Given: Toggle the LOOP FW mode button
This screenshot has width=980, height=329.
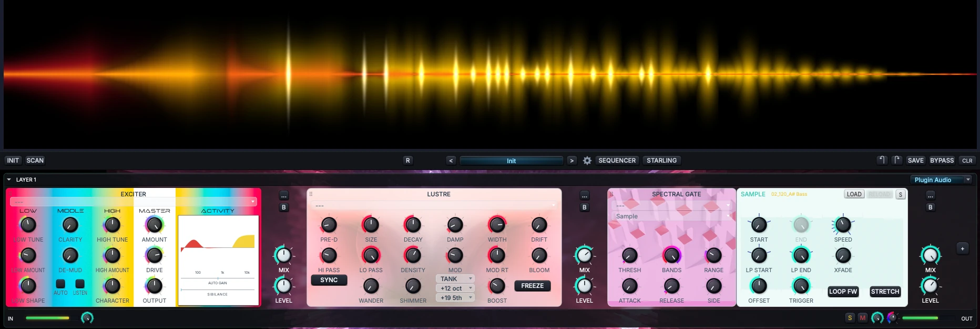Looking at the screenshot, I should coord(843,292).
